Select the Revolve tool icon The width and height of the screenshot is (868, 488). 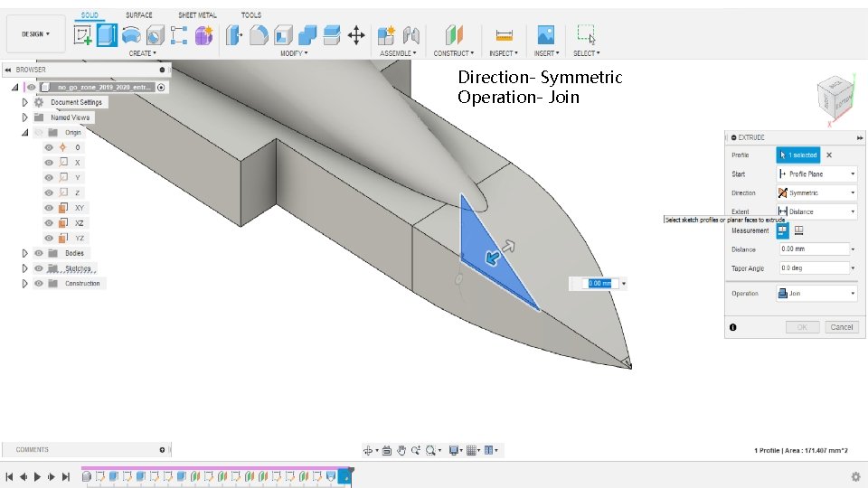(x=131, y=35)
